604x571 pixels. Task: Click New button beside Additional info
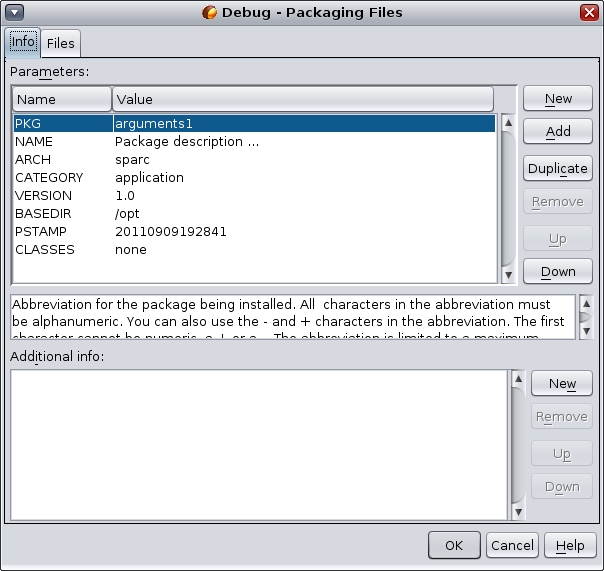562,383
